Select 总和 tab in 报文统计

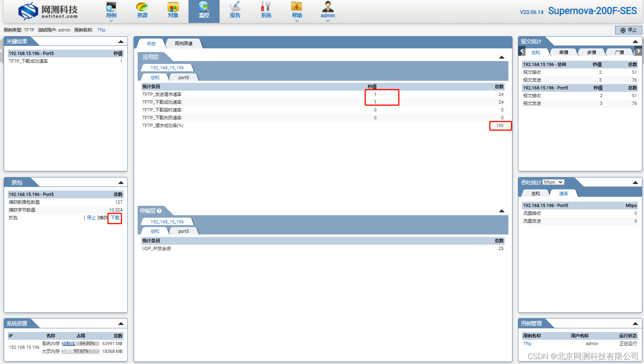(535, 52)
